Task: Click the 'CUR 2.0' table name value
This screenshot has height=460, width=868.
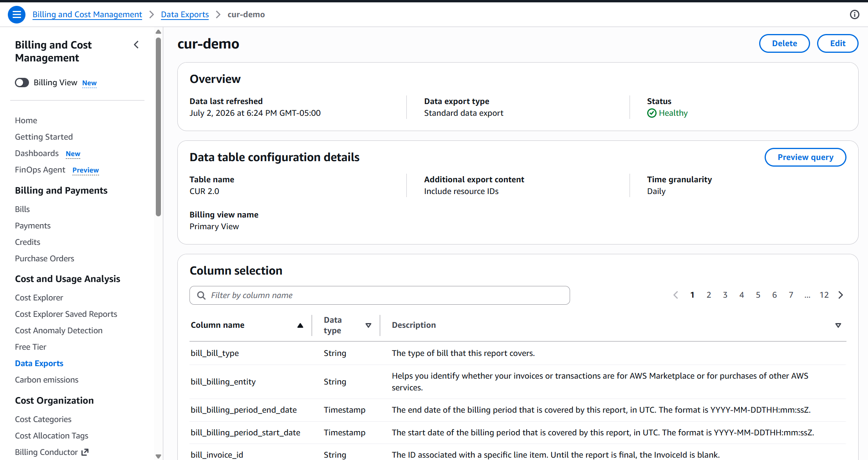Action: (x=204, y=191)
